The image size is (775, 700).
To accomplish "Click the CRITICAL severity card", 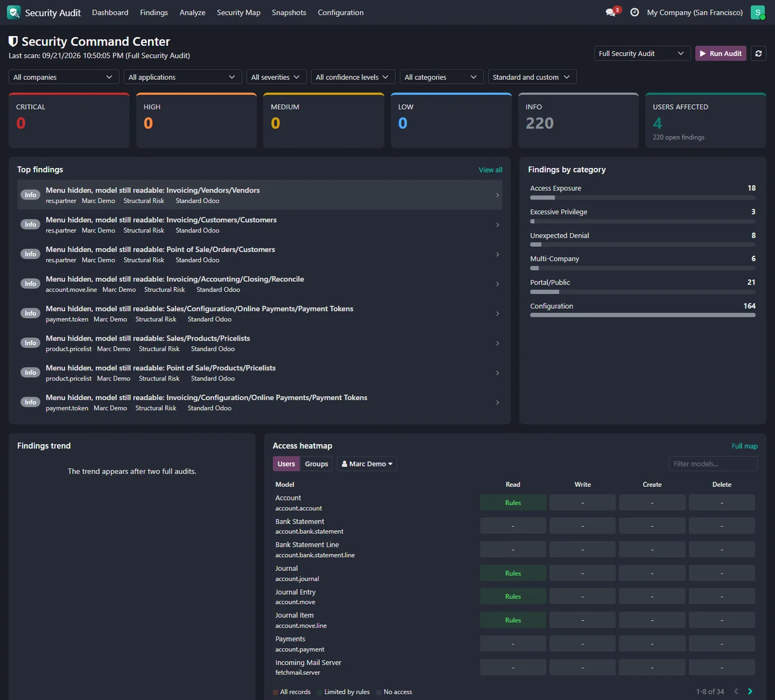I will pos(69,120).
